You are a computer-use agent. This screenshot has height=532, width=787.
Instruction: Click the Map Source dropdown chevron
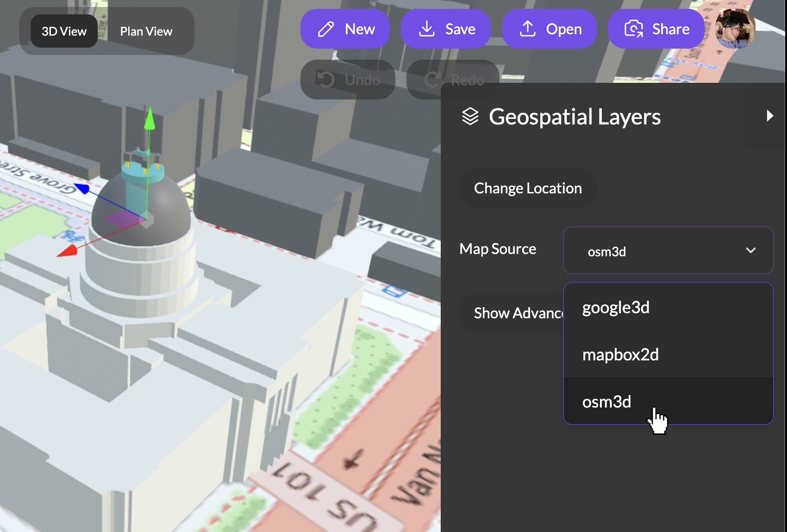pyautogui.click(x=751, y=251)
